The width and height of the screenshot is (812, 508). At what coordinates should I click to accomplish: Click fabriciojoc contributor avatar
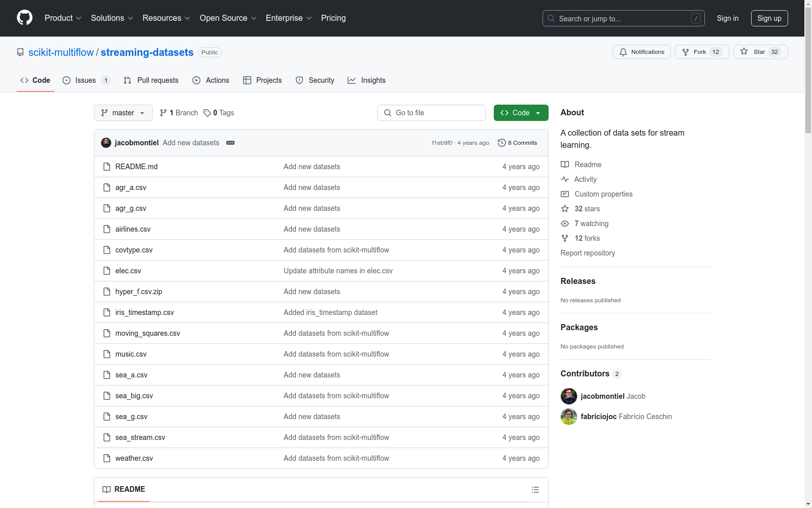[569, 417]
